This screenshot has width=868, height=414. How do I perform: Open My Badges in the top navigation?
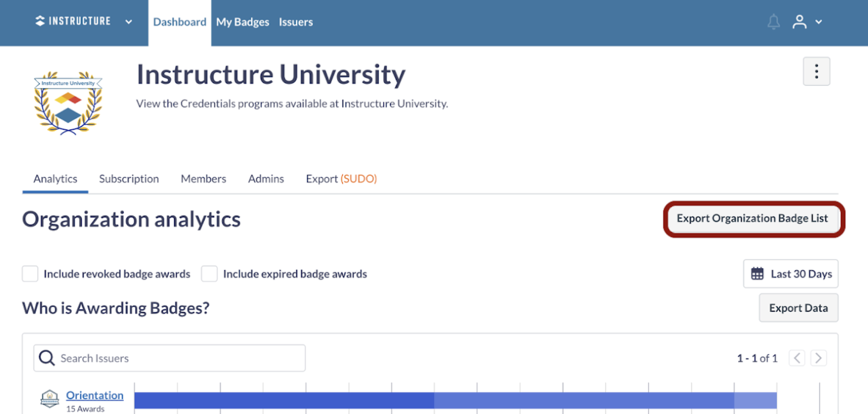(x=242, y=22)
